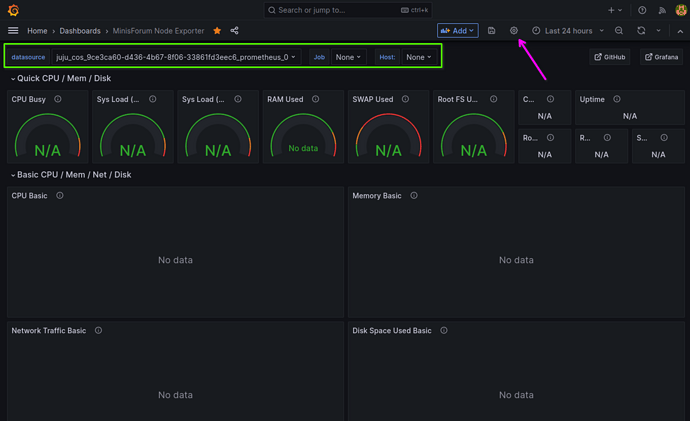Click the Grafana logo icon
Image resolution: width=690 pixels, height=421 pixels.
pyautogui.click(x=14, y=10)
